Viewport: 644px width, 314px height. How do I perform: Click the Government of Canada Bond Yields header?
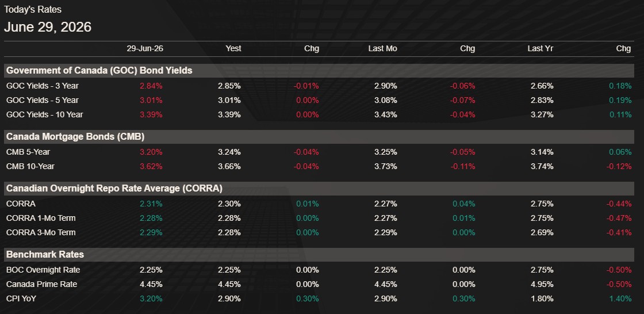99,71
